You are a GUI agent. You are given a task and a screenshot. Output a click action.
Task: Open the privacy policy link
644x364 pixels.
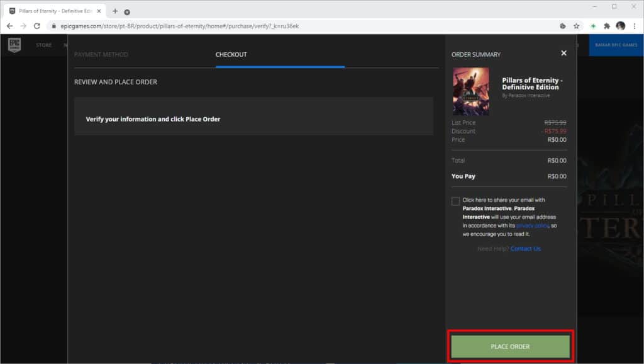[532, 225]
